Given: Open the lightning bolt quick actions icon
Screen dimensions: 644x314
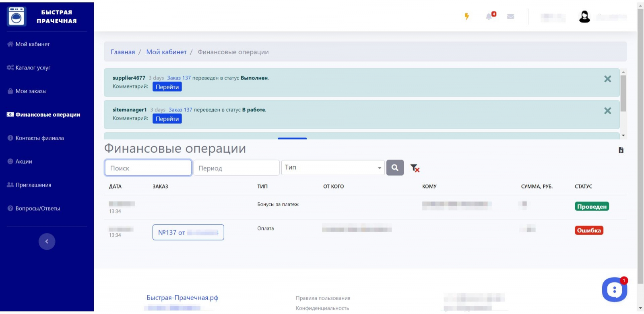Looking at the screenshot, I should point(467,16).
